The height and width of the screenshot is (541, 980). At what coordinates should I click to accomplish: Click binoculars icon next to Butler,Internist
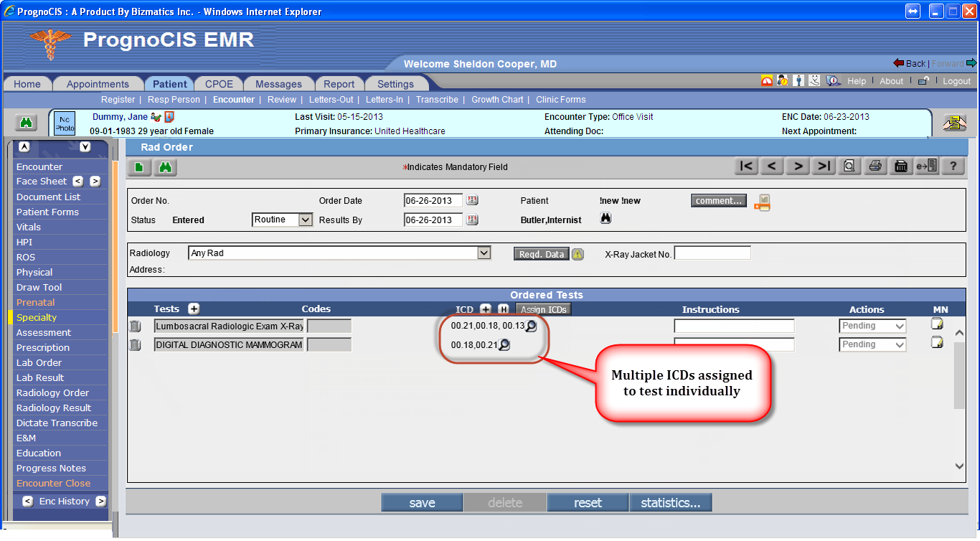606,218
